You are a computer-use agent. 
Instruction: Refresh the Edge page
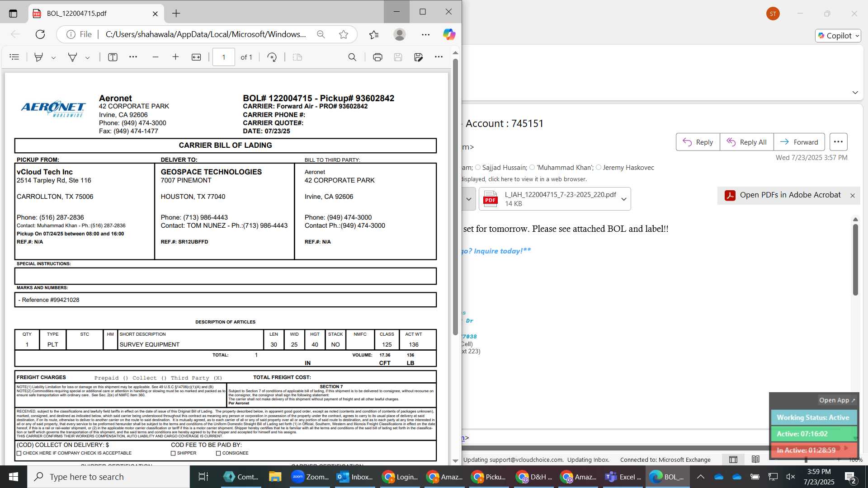[x=40, y=34]
